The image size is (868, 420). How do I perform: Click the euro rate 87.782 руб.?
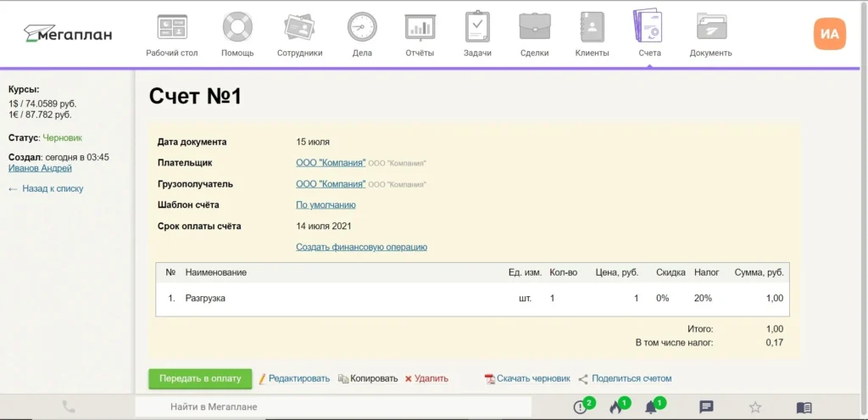click(48, 115)
